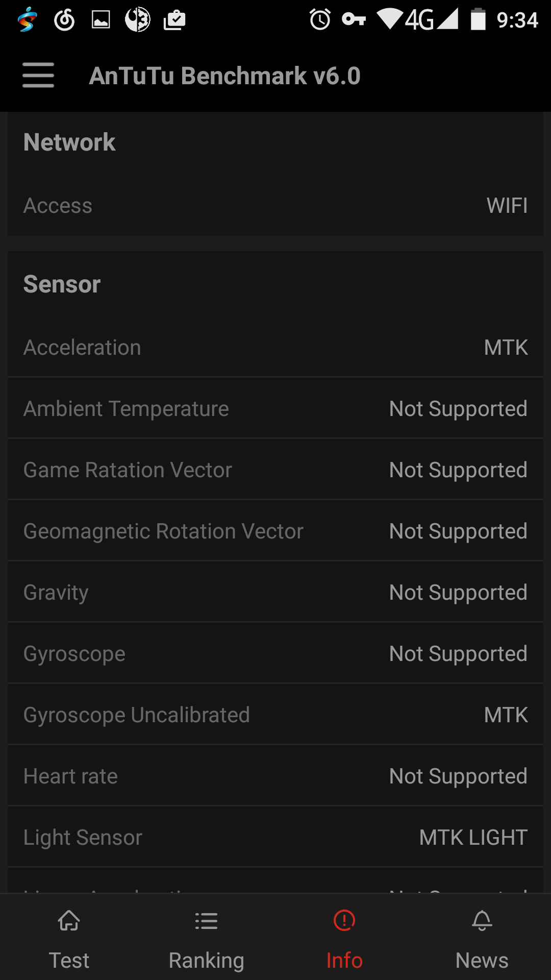Screen dimensions: 551x980
Task: Open the hamburger navigation menu
Action: pyautogui.click(x=38, y=76)
